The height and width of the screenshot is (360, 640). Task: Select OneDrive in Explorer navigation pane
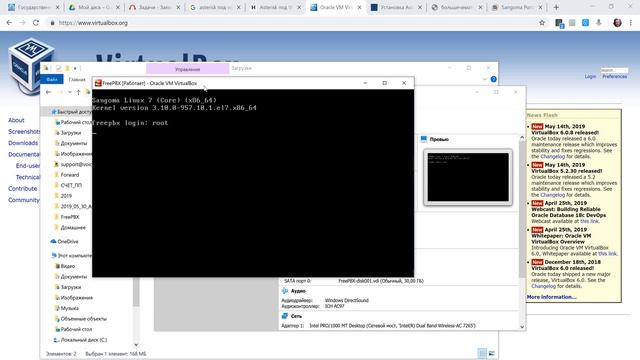(68, 242)
